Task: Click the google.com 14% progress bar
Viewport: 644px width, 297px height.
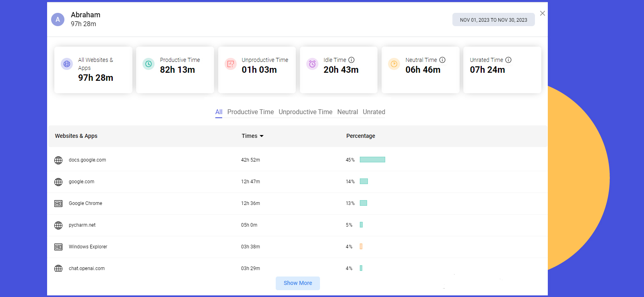Action: (364, 181)
